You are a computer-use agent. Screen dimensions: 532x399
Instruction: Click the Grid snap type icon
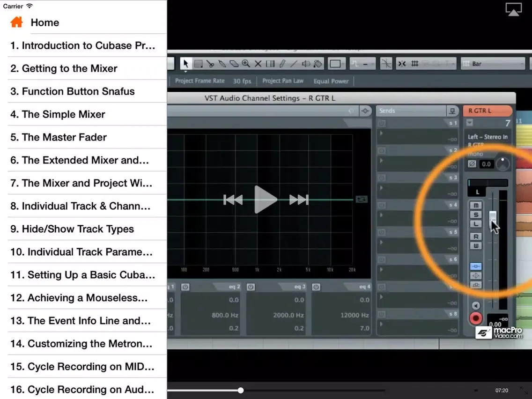(x=414, y=63)
